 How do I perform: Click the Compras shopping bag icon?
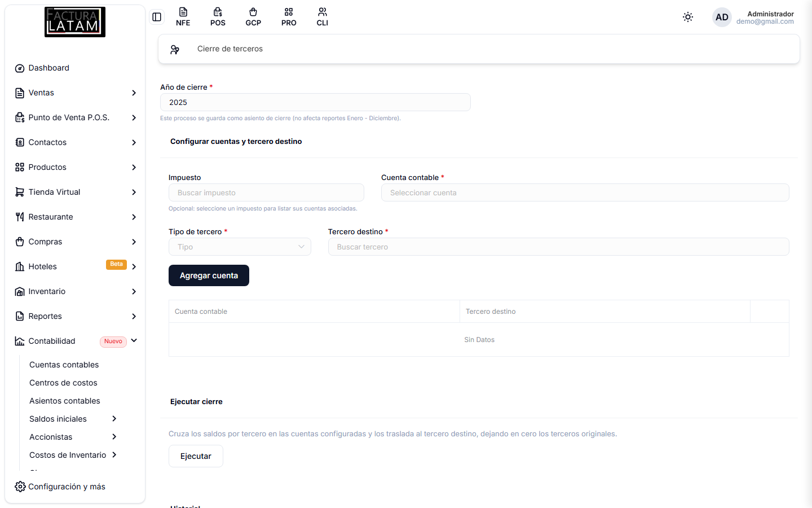(x=20, y=242)
